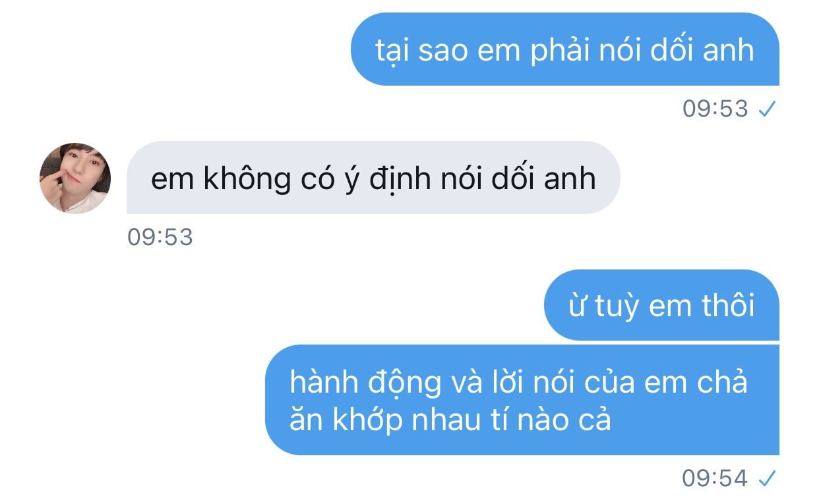Select the message starting 'hành động và lời nói'
The image size is (819, 504).
tap(522, 400)
